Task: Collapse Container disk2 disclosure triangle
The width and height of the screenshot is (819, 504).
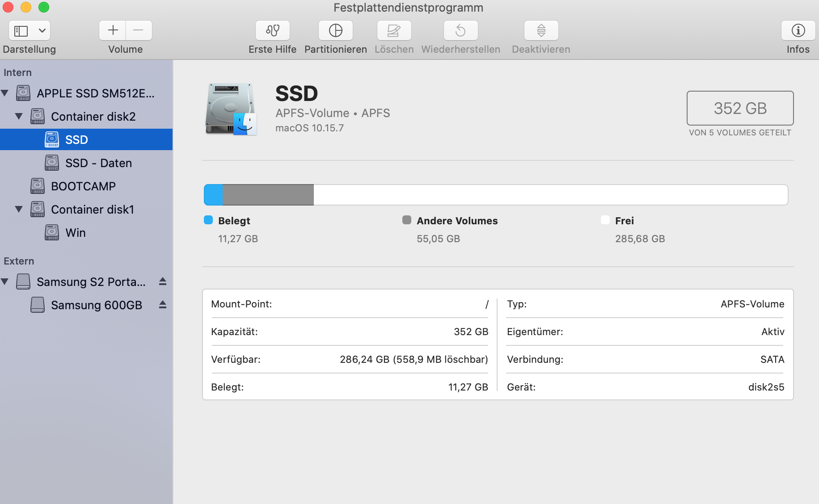Action: click(19, 116)
